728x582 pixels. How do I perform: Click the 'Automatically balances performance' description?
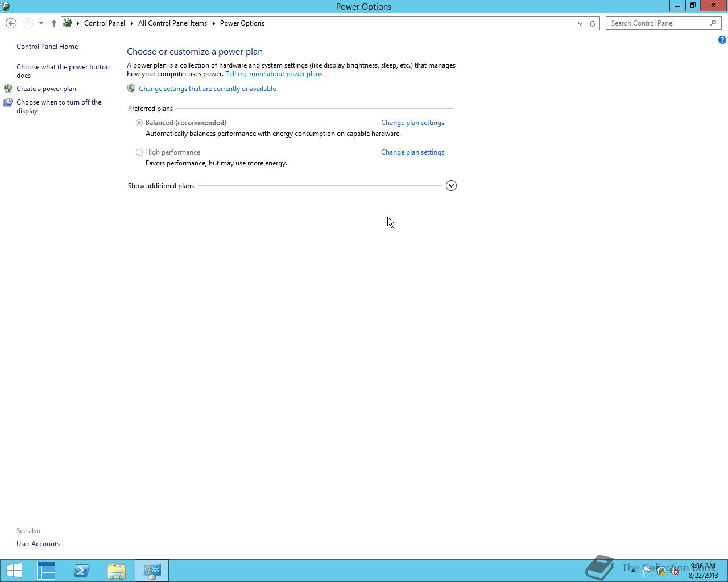click(x=273, y=134)
